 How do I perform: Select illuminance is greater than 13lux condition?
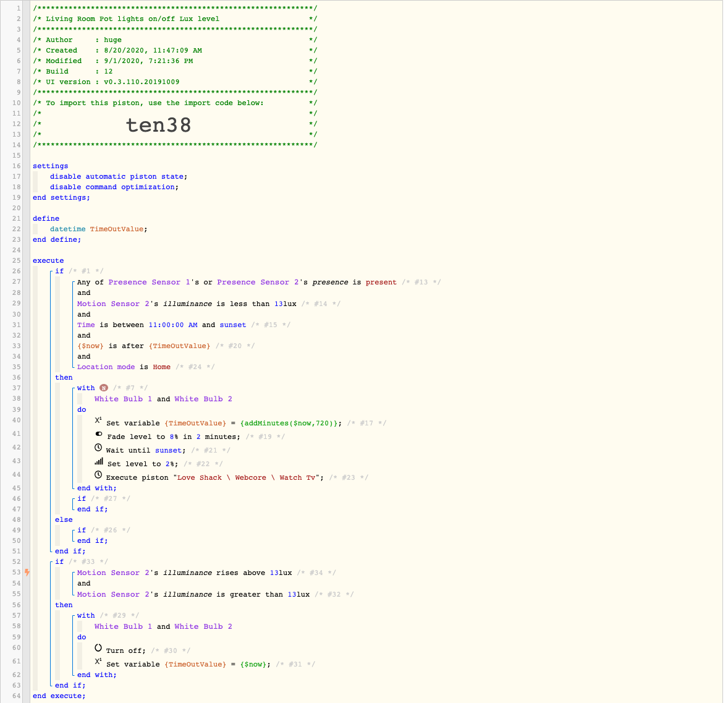coord(193,594)
